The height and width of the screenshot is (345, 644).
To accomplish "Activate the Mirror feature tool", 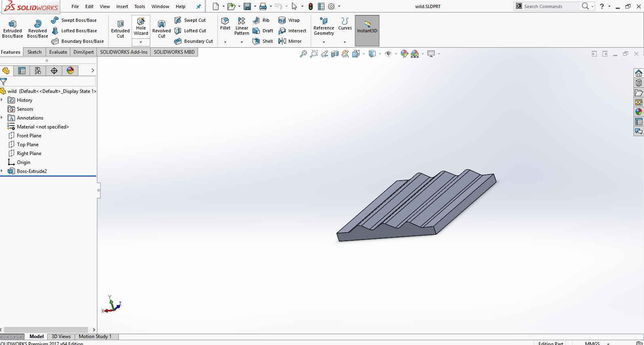I will point(290,41).
